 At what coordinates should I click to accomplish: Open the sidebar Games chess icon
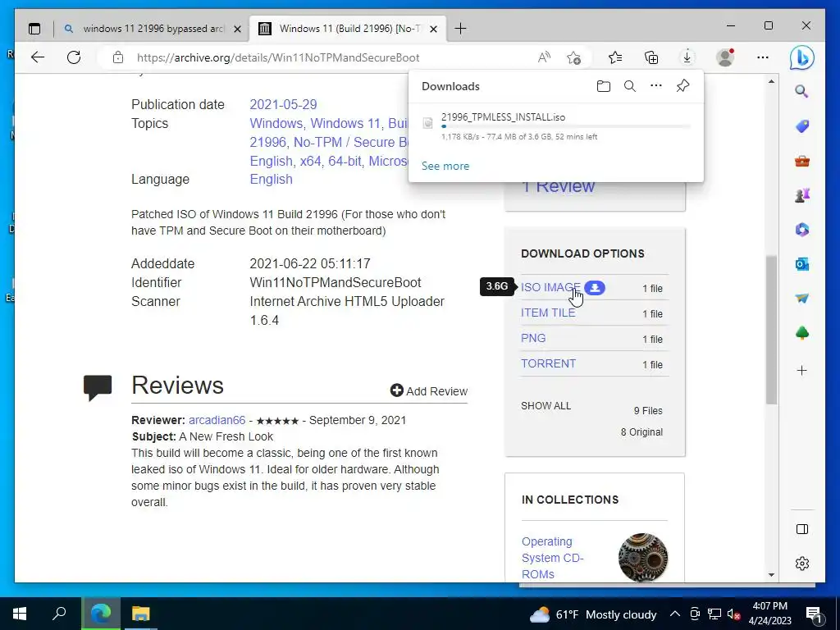coord(802,195)
